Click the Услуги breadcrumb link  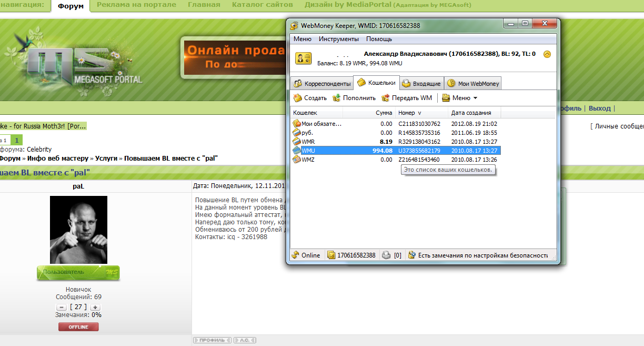[x=106, y=158]
